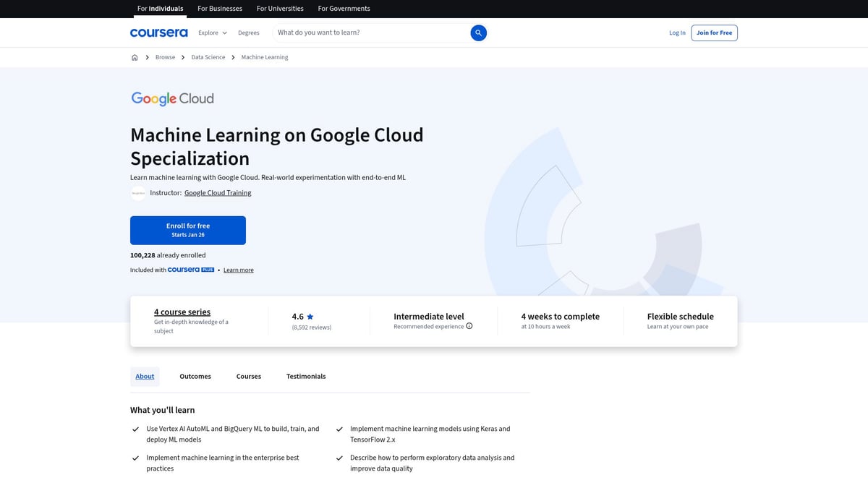Image resolution: width=868 pixels, height=488 pixels.
Task: Click the Coursera Plus logo
Action: [191, 270]
